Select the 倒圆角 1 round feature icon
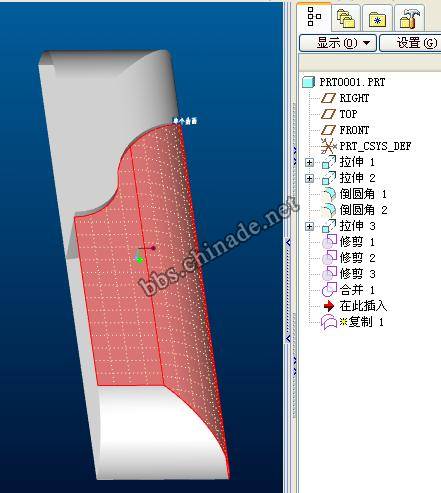The height and width of the screenshot is (493, 441). (329, 194)
